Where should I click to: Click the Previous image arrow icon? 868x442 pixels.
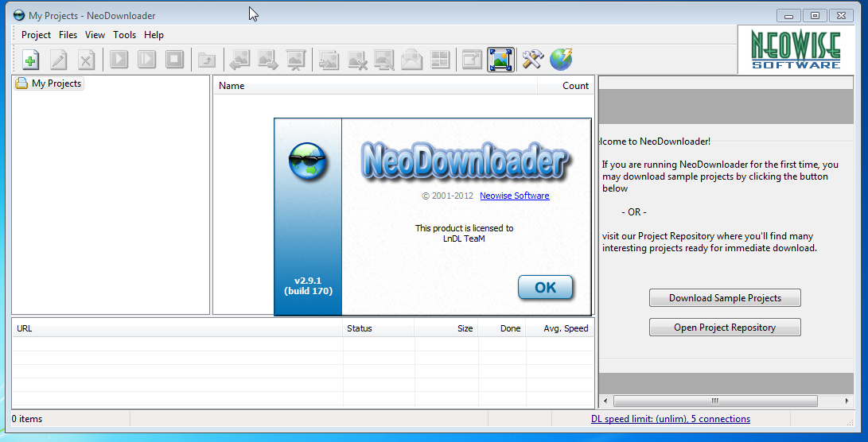240,60
